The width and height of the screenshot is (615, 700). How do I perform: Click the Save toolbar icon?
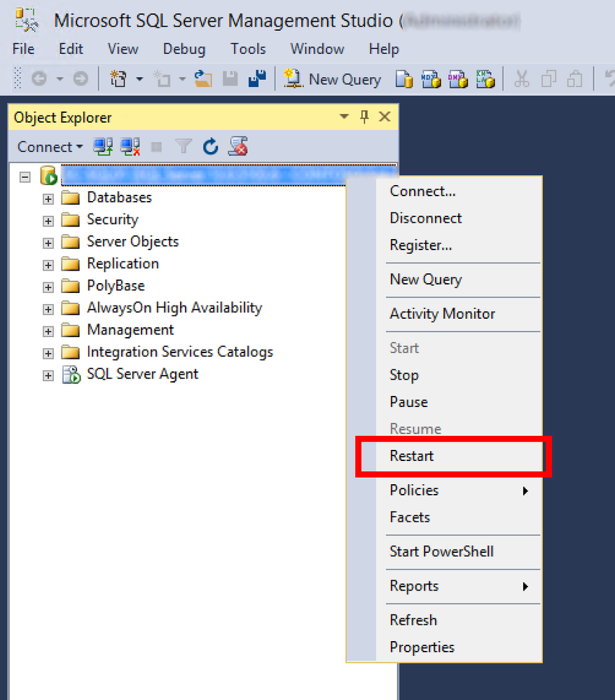coord(230,79)
